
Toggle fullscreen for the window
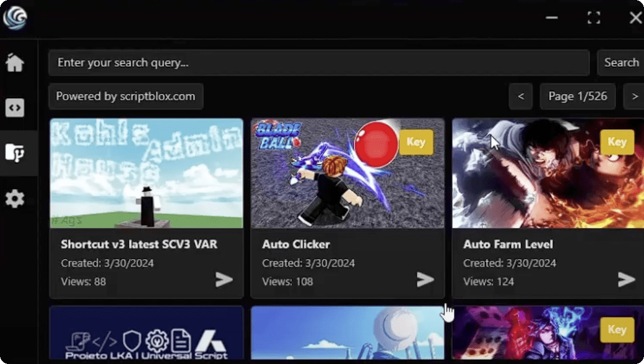tap(594, 17)
